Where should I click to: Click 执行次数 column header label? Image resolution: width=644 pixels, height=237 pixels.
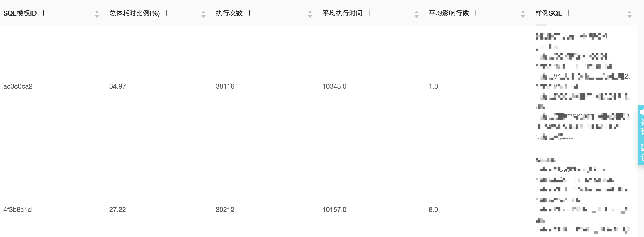[x=229, y=13]
